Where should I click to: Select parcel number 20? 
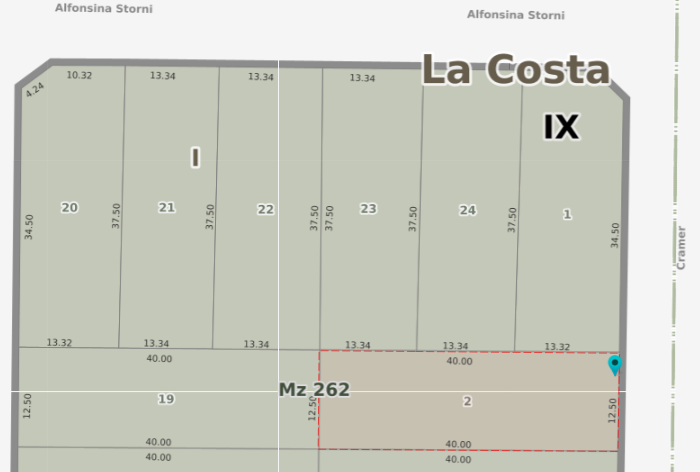(69, 207)
